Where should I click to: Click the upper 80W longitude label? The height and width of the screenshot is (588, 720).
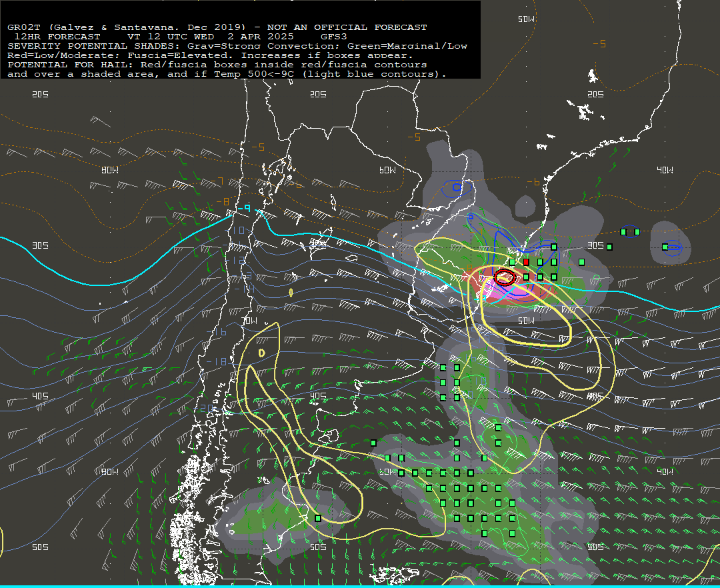110,170
